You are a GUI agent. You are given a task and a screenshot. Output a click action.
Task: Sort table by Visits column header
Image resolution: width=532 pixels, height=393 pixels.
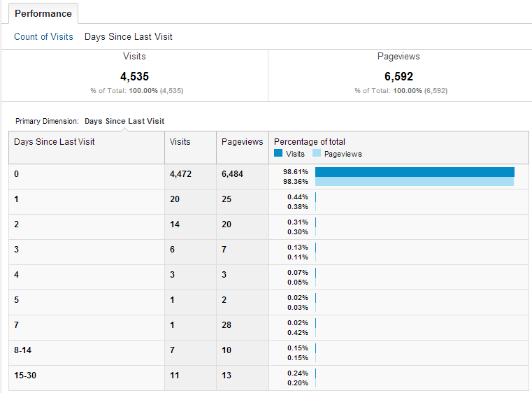180,141
